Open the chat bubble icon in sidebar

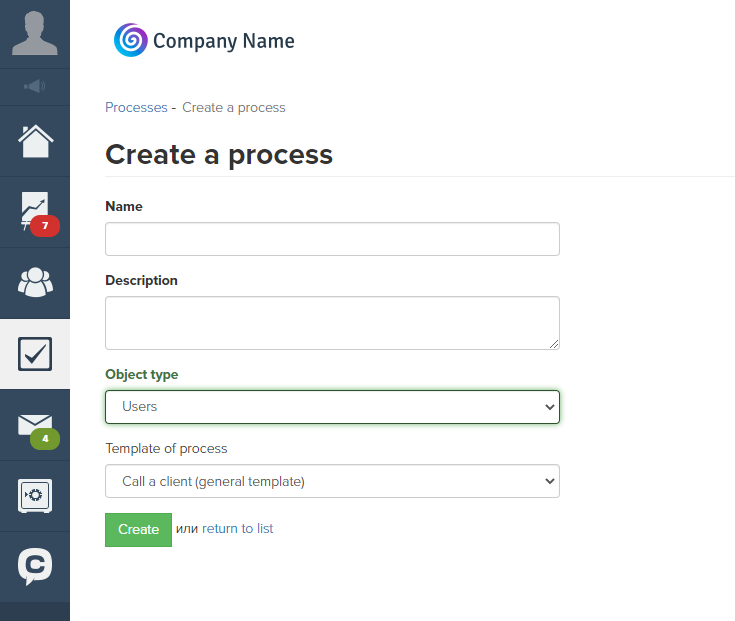(x=35, y=566)
